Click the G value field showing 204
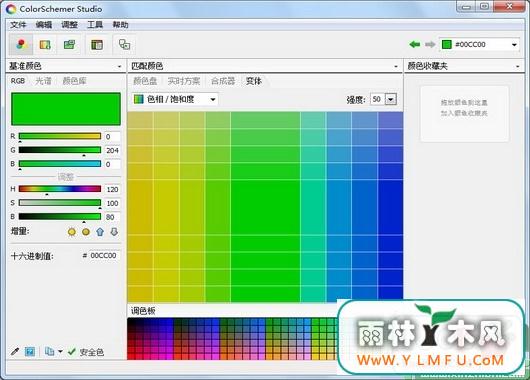 (112, 150)
